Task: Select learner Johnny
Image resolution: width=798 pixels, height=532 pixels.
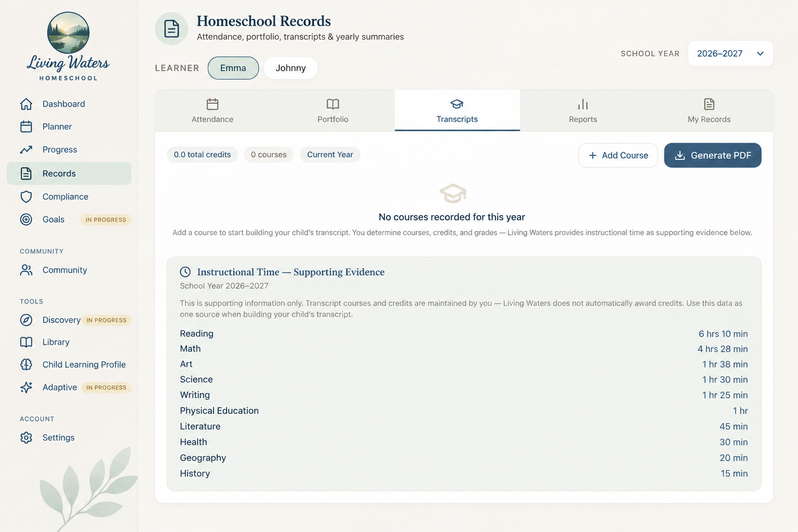Action: [x=290, y=68]
